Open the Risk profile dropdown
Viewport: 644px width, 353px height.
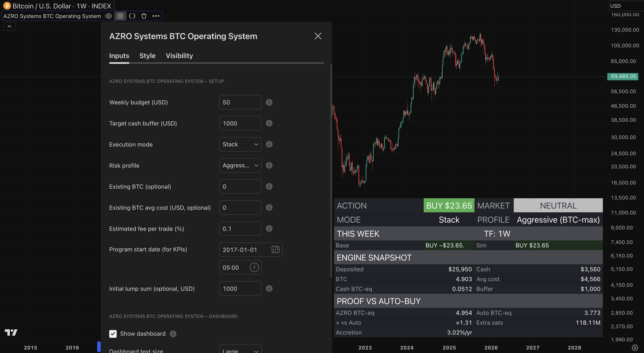tap(240, 165)
